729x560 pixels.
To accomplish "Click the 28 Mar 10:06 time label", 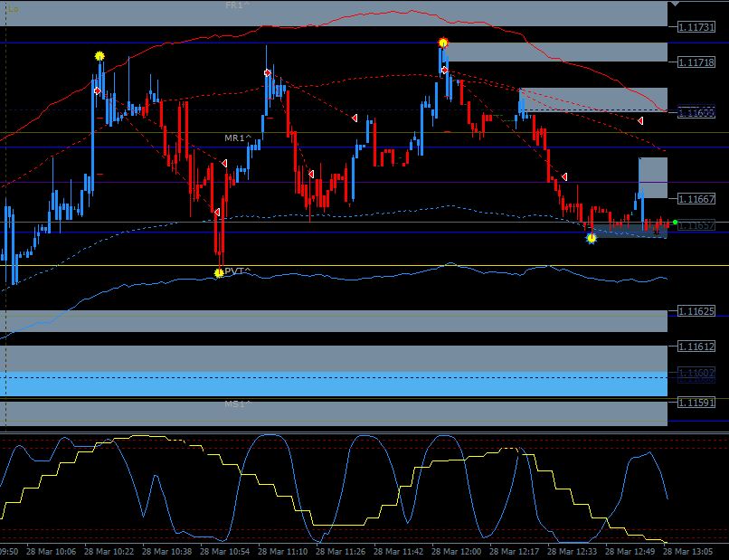I will (52, 552).
